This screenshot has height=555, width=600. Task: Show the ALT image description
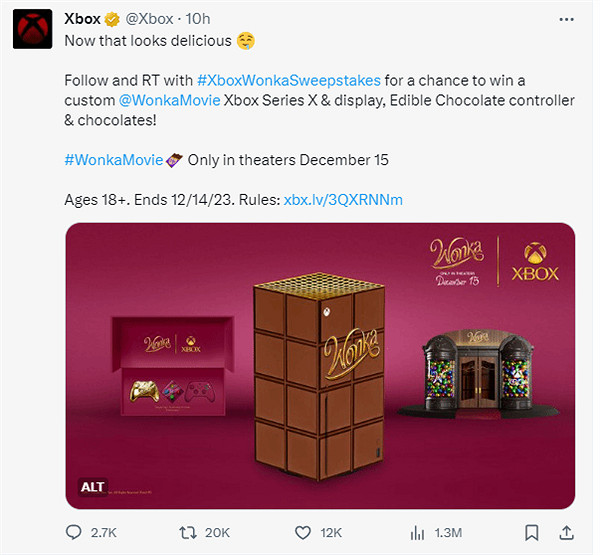pyautogui.click(x=92, y=487)
